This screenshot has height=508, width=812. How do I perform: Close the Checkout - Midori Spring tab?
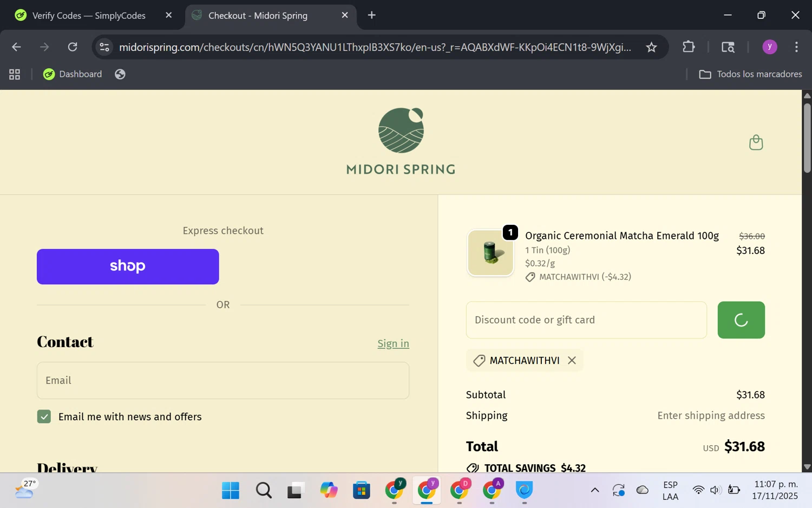coord(345,15)
